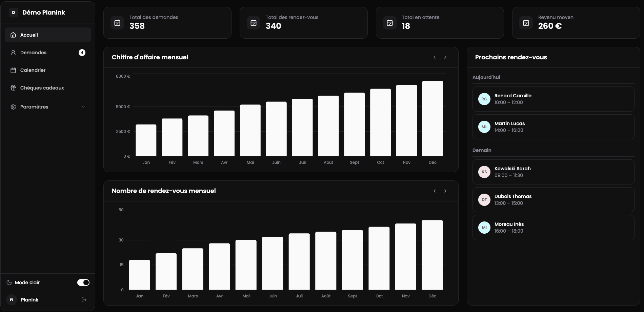Open the Paramètres gear icon
644x312 pixels.
click(x=13, y=107)
